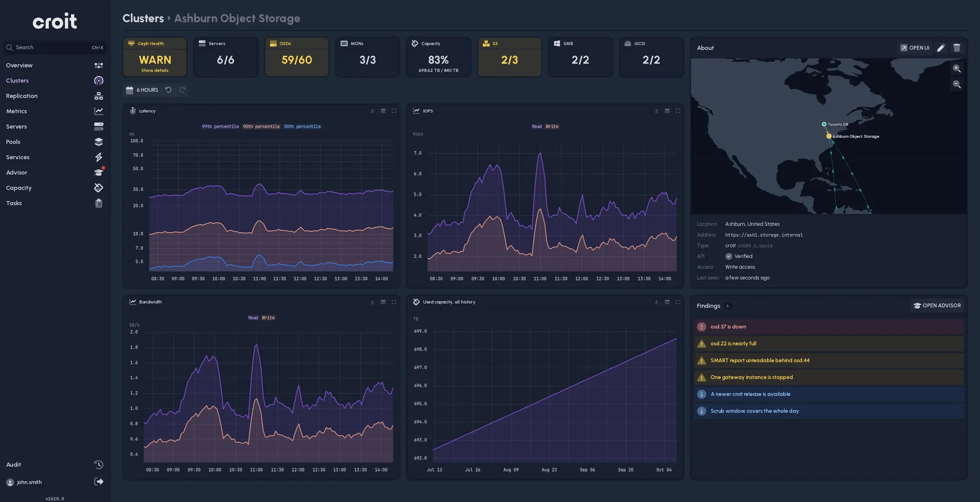Screen dimensions: 980x502
Task: Open the OSDs 59/60 status card
Action: (x=297, y=57)
